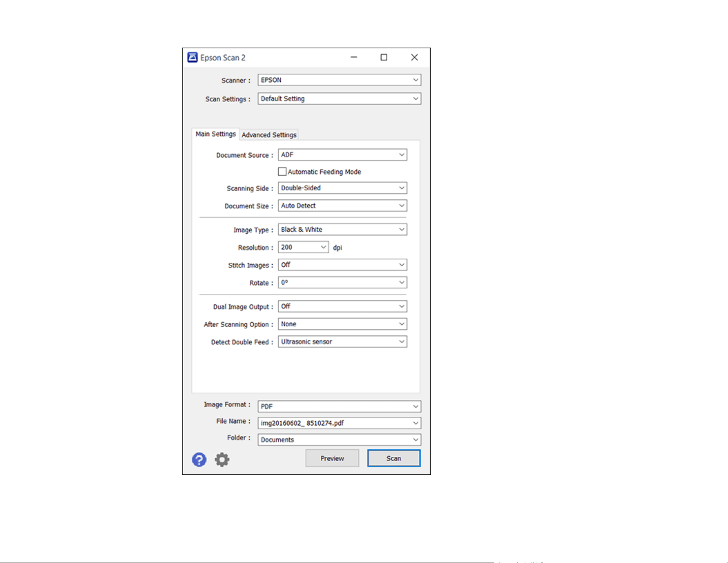Switch to the Advanced Settings tab
Viewport: 728px width, 563px height.
click(x=269, y=135)
